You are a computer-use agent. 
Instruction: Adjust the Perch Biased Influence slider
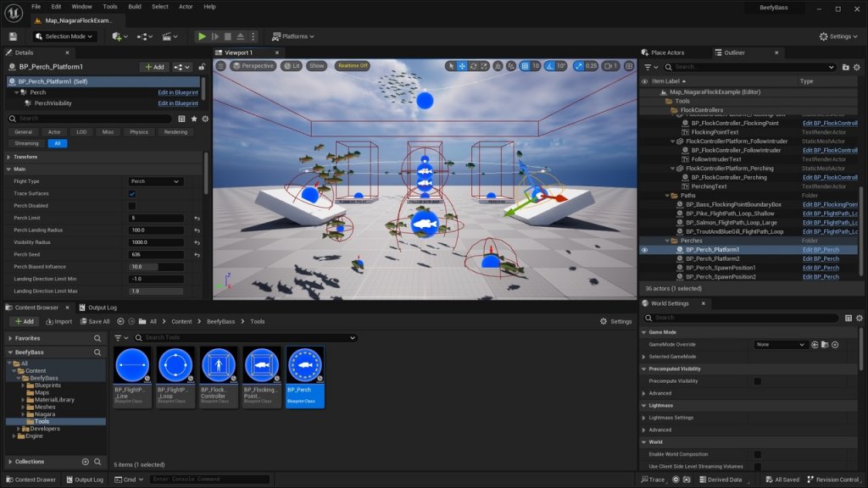156,267
